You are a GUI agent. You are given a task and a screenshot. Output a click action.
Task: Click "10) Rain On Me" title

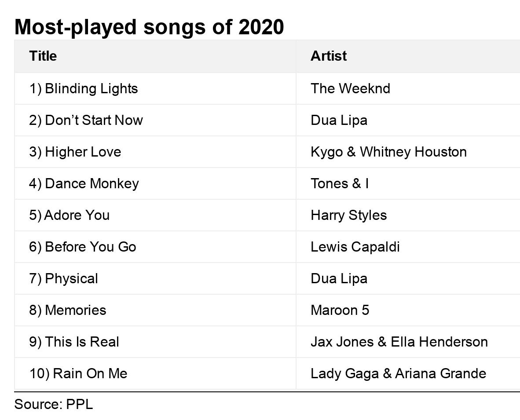[x=78, y=373]
